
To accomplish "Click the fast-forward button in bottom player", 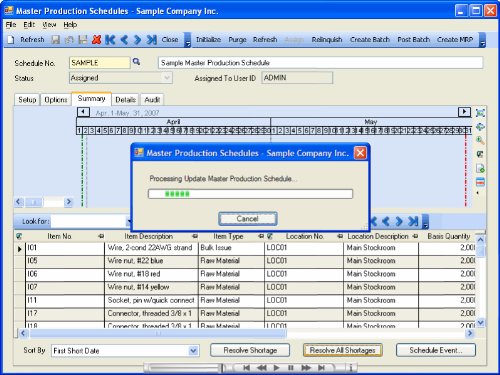I will pyautogui.click(x=306, y=368).
